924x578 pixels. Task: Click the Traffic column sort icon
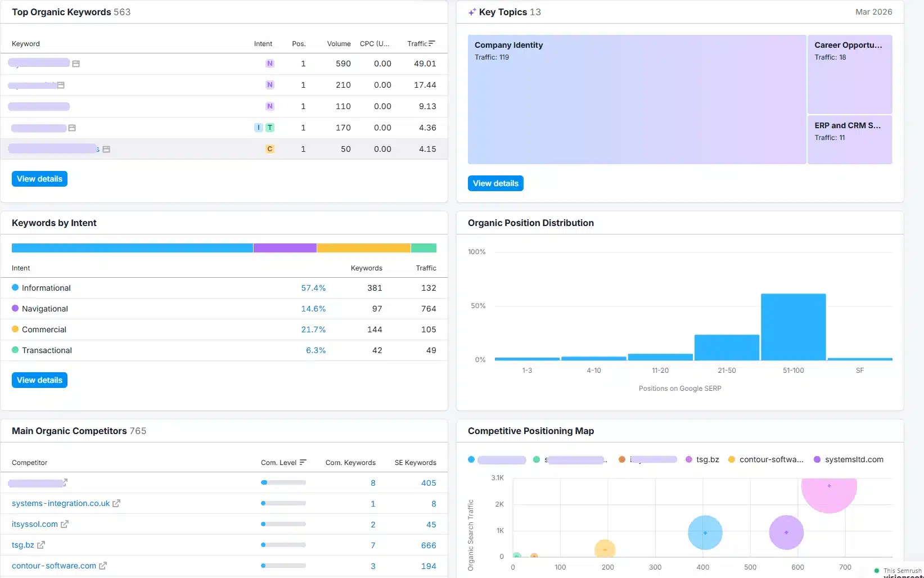point(431,43)
